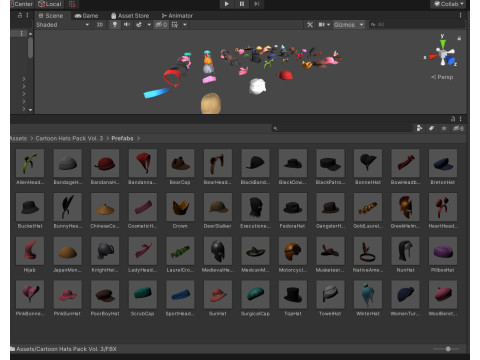Switch to the Game tab
480x360 pixels.
click(86, 16)
